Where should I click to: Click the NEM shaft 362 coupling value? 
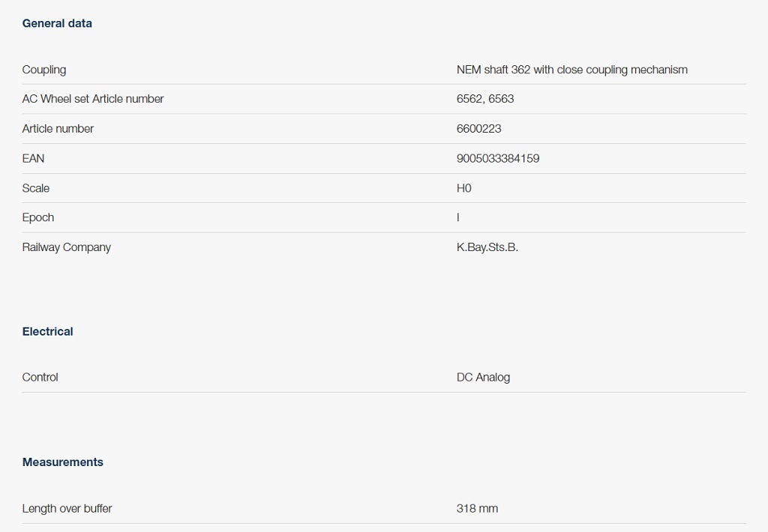572,70
